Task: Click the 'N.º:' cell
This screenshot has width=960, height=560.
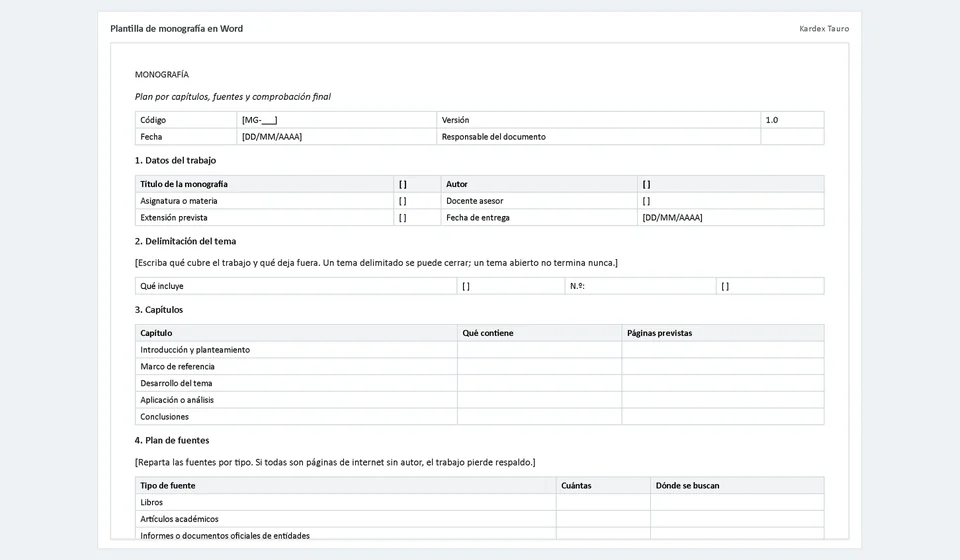Action: click(x=640, y=286)
